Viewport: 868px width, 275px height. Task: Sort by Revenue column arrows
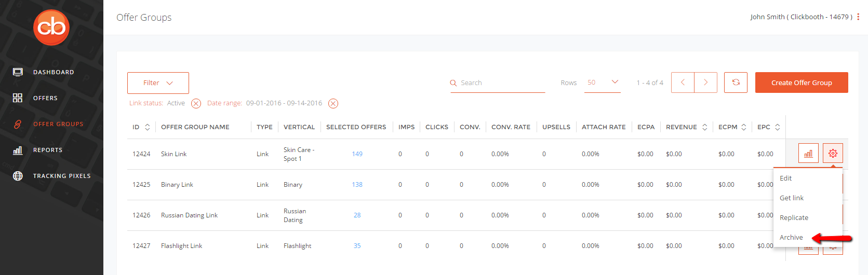(705, 127)
